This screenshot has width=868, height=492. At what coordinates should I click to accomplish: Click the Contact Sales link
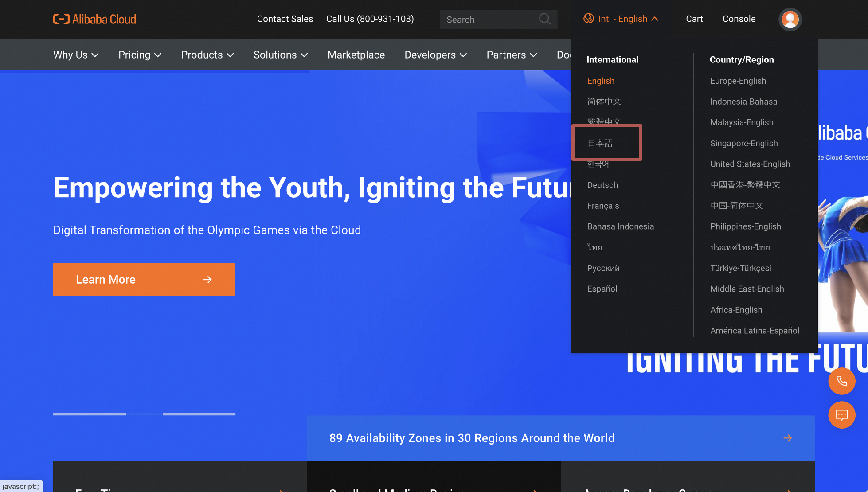(x=285, y=19)
